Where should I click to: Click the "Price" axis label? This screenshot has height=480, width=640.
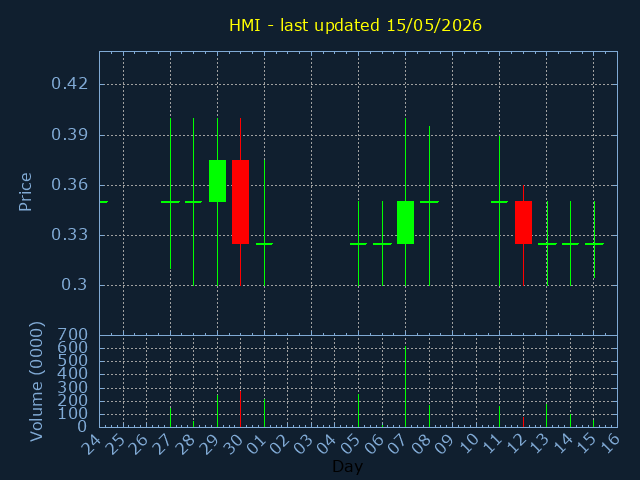25,192
